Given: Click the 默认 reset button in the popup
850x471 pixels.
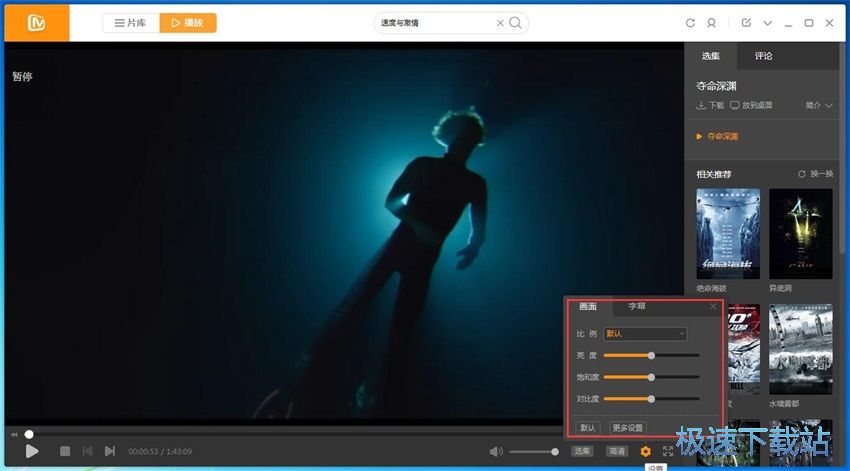Looking at the screenshot, I should [588, 428].
